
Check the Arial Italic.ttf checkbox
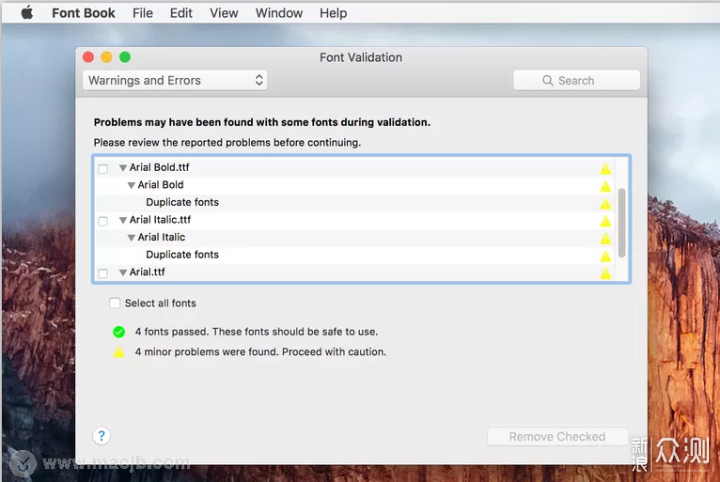coord(103,221)
